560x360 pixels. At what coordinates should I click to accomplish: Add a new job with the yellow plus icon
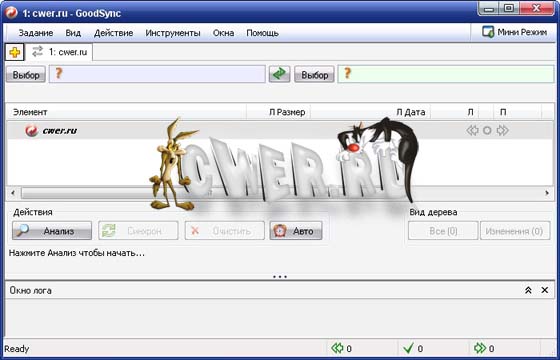pyautogui.click(x=14, y=52)
